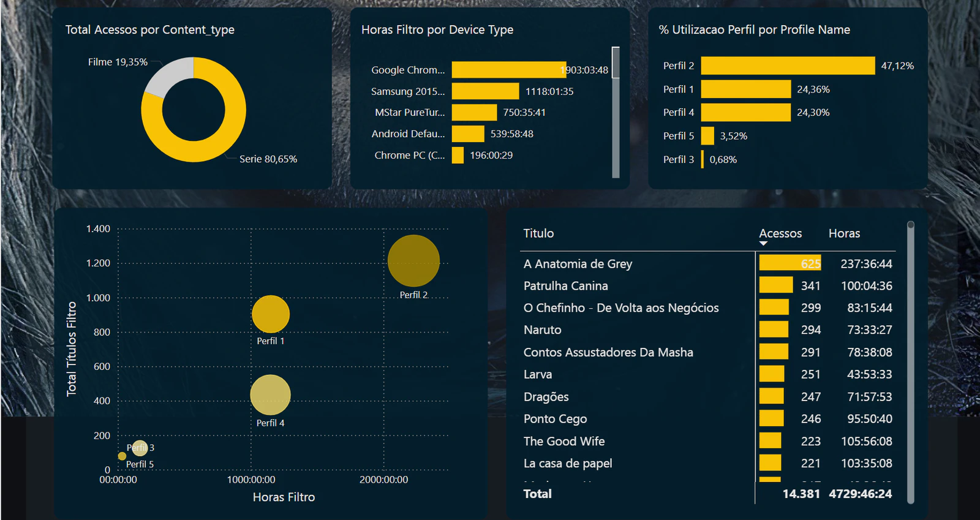Click the Total Acessos por Content_type title

point(150,30)
